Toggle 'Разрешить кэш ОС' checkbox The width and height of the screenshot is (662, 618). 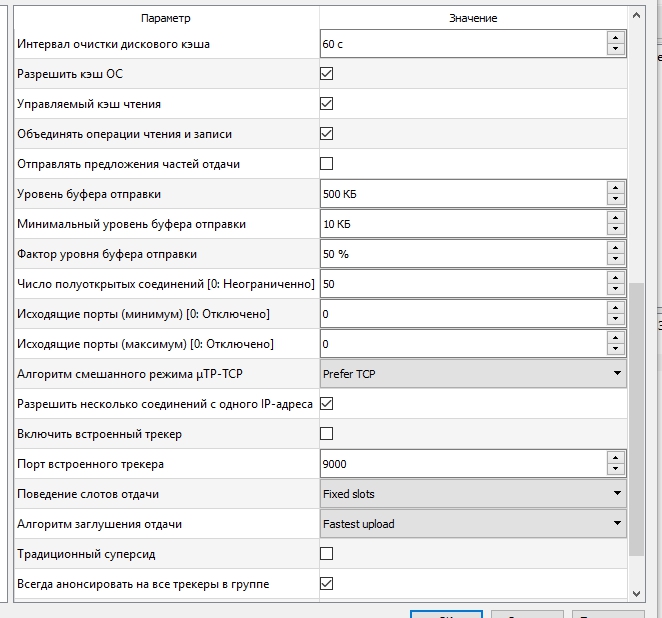click(x=326, y=74)
